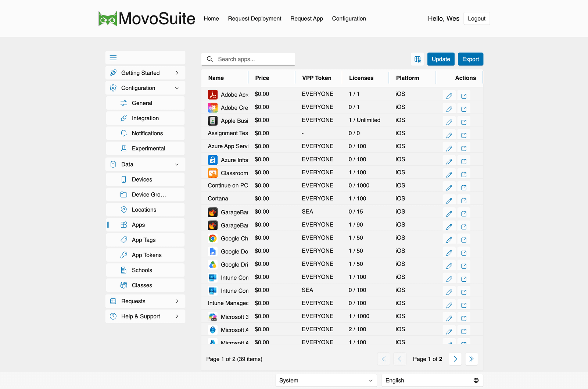Image resolution: width=588 pixels, height=389 pixels.
Task: Sort by the Price column header
Action: coord(272,78)
